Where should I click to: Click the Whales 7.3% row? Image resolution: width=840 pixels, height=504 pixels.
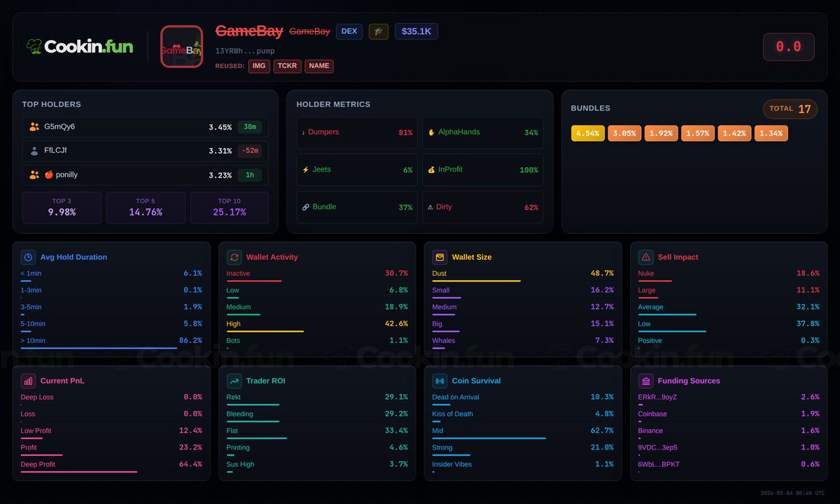pos(523,342)
